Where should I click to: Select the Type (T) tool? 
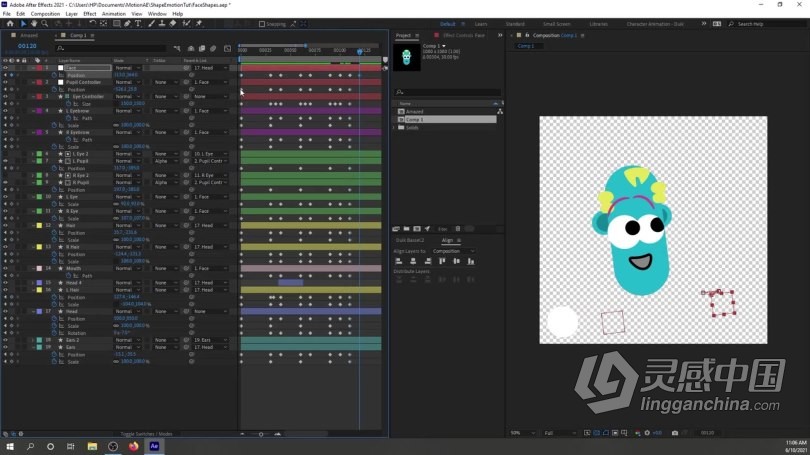pos(138,24)
